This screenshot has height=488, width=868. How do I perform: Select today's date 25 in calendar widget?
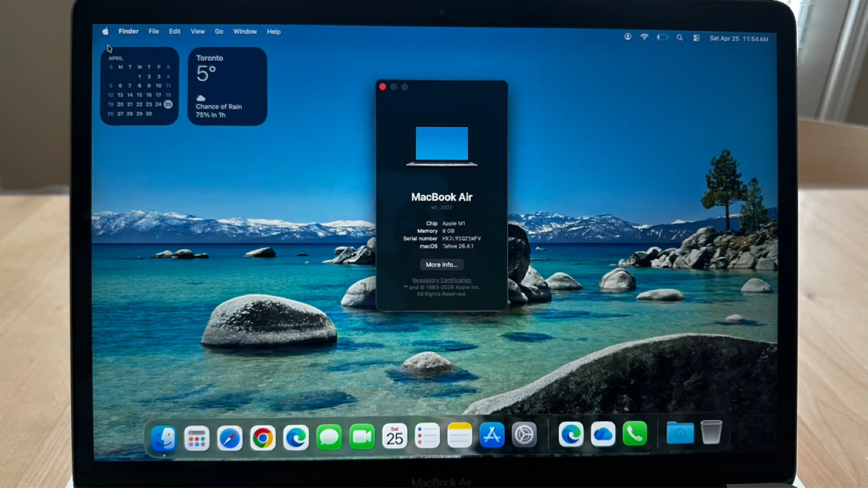click(168, 104)
